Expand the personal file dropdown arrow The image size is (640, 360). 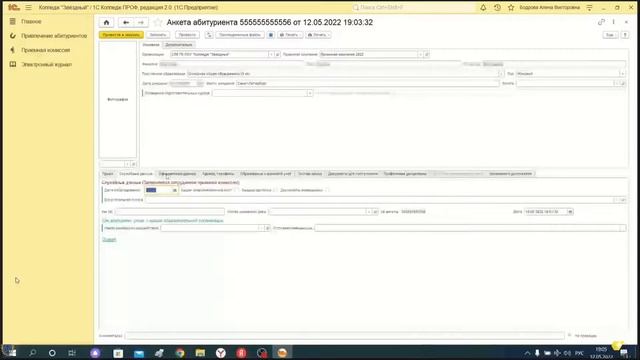coord(369,212)
